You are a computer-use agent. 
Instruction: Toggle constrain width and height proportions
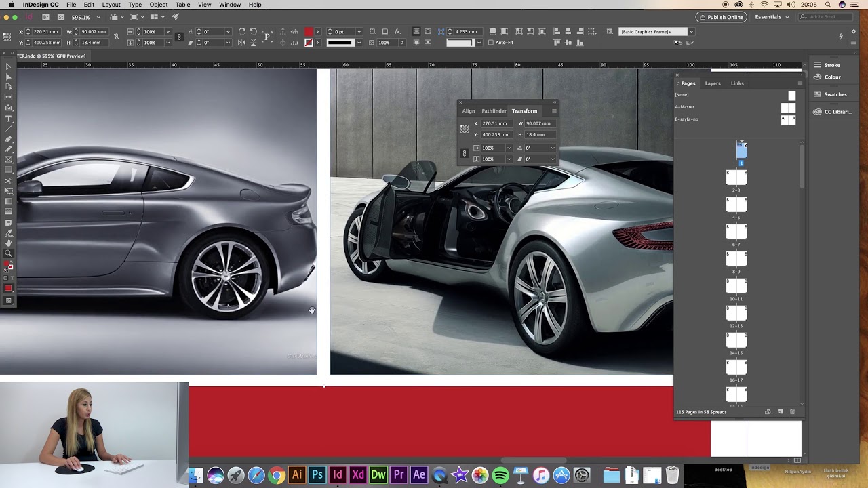pyautogui.click(x=117, y=37)
